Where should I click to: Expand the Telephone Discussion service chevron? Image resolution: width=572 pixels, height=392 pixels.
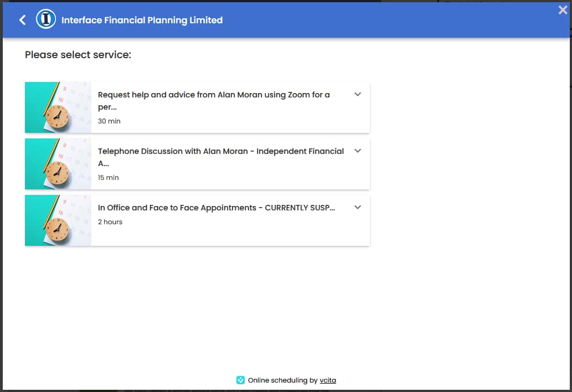pos(358,151)
